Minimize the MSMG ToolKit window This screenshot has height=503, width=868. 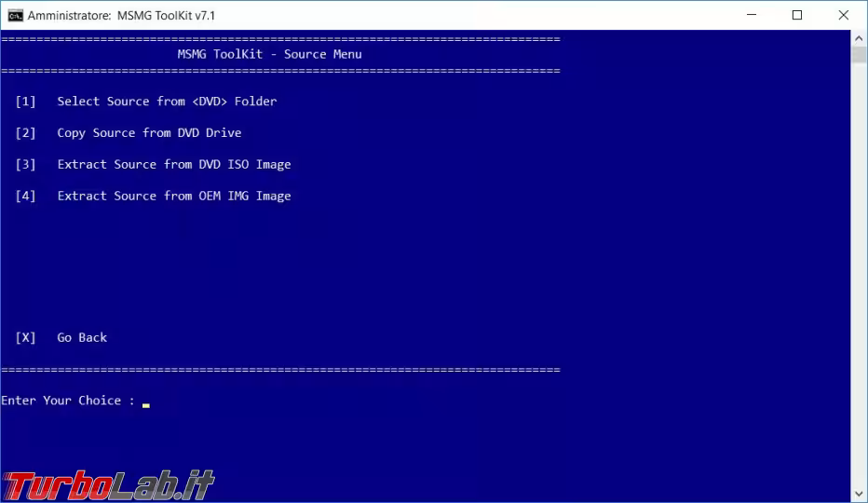coord(752,15)
